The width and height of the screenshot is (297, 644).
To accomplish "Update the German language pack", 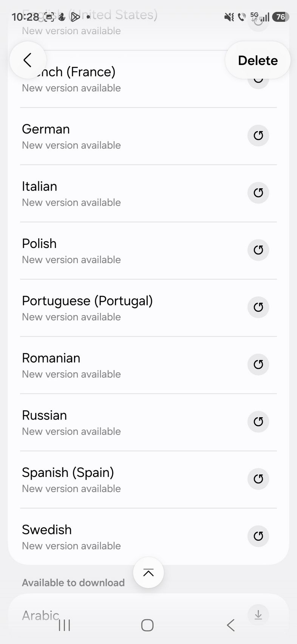I will pos(258,136).
